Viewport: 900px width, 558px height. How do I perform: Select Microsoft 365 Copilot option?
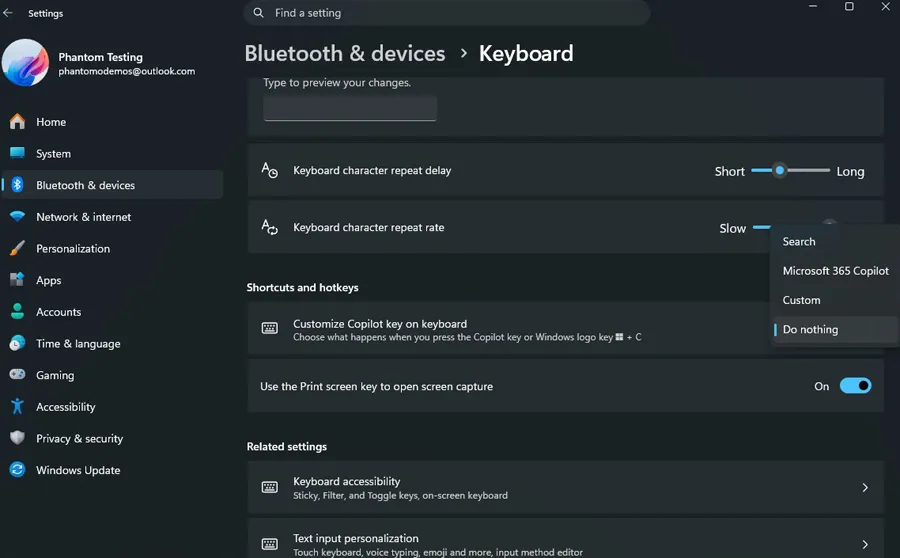pyautogui.click(x=835, y=271)
